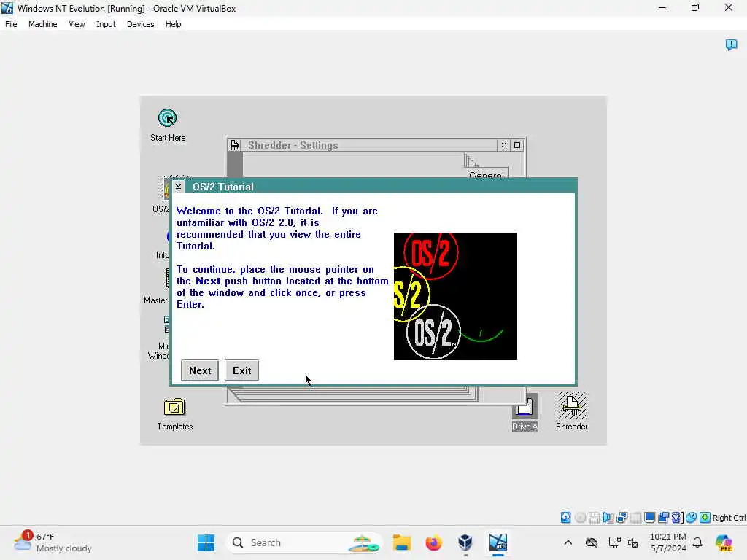Click the audio status icon in VirtualBox
The image size is (747, 560).
[608, 518]
